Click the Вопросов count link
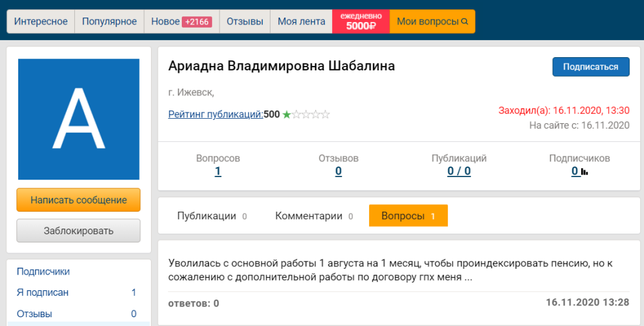Image resolution: width=644 pixels, height=326 pixels. [x=218, y=171]
